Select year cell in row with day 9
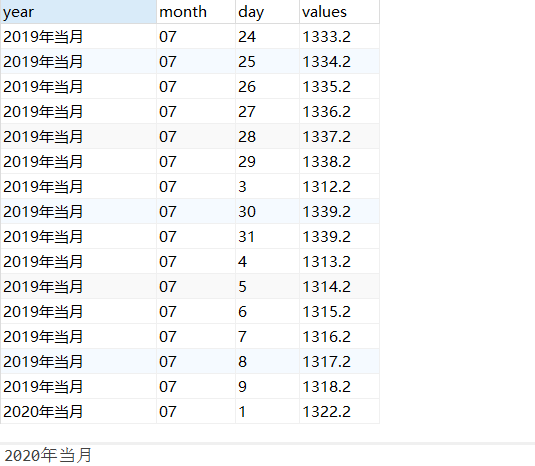Screen dimensions: 535x466 tap(78, 386)
